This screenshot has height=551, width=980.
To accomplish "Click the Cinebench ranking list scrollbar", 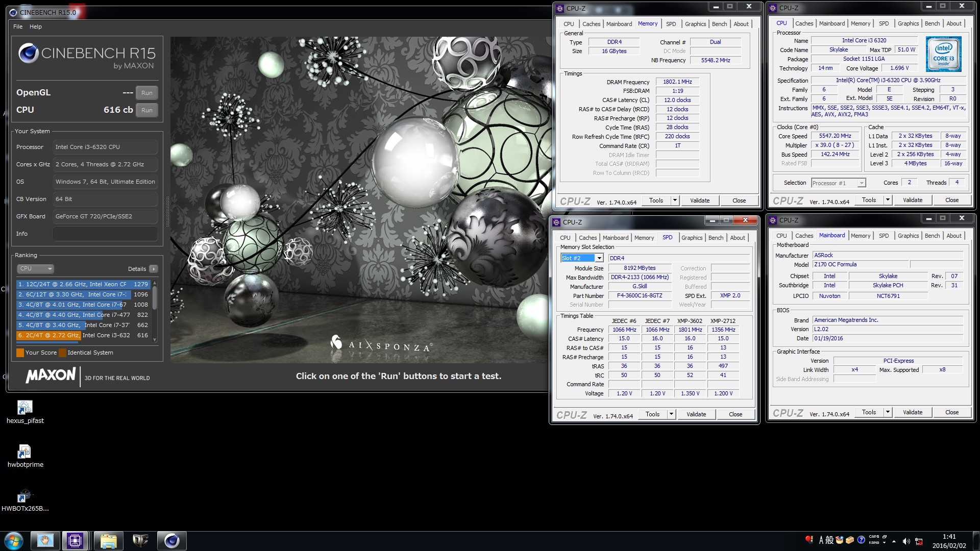I will tap(155, 311).
